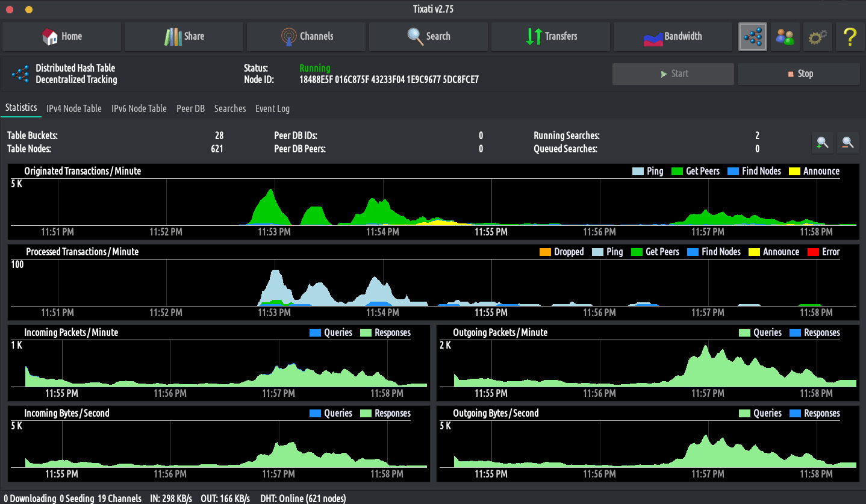
Task: Click the Node ID value text
Action: (389, 79)
